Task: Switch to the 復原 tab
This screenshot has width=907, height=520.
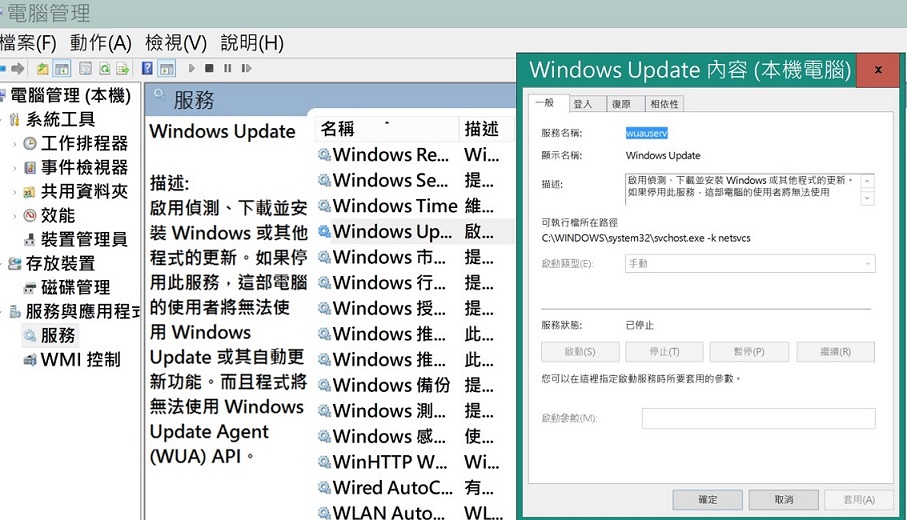Action: click(621, 104)
